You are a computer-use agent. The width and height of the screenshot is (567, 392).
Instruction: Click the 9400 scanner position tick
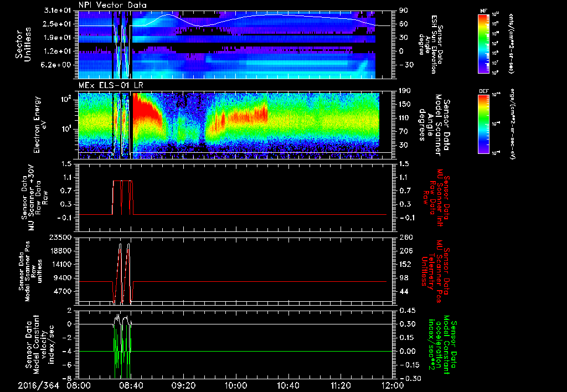coord(62,278)
